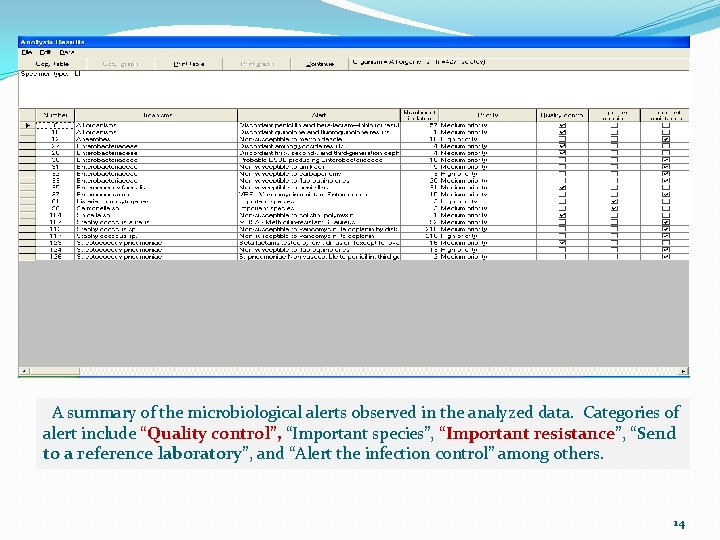
Task: Click the horizontal scrollbar left arrow
Action: click(x=24, y=371)
